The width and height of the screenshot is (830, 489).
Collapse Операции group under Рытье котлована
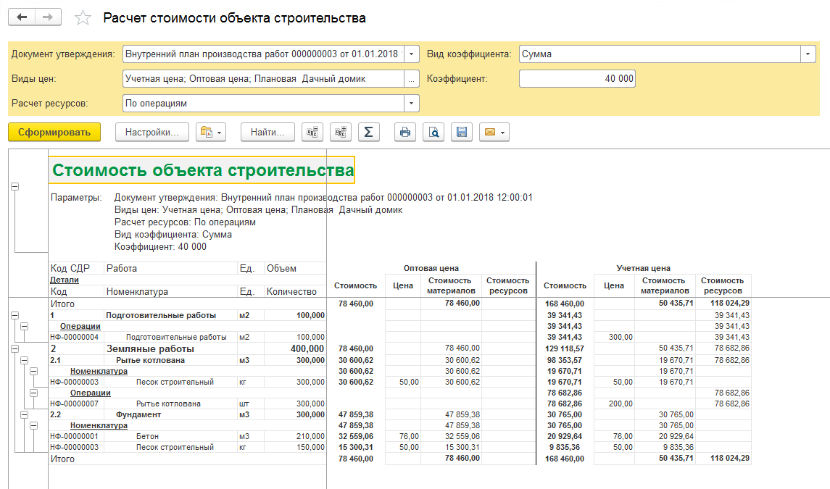point(34,393)
